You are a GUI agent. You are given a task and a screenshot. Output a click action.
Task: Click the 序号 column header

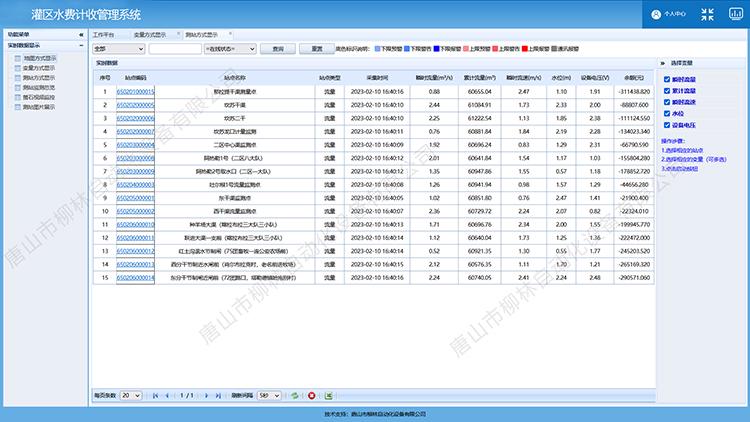tap(105, 78)
